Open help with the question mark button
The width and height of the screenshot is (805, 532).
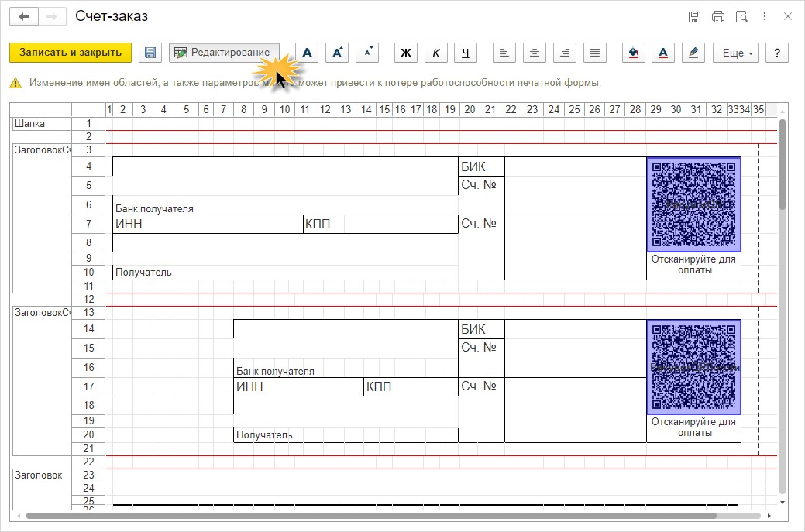pos(777,53)
